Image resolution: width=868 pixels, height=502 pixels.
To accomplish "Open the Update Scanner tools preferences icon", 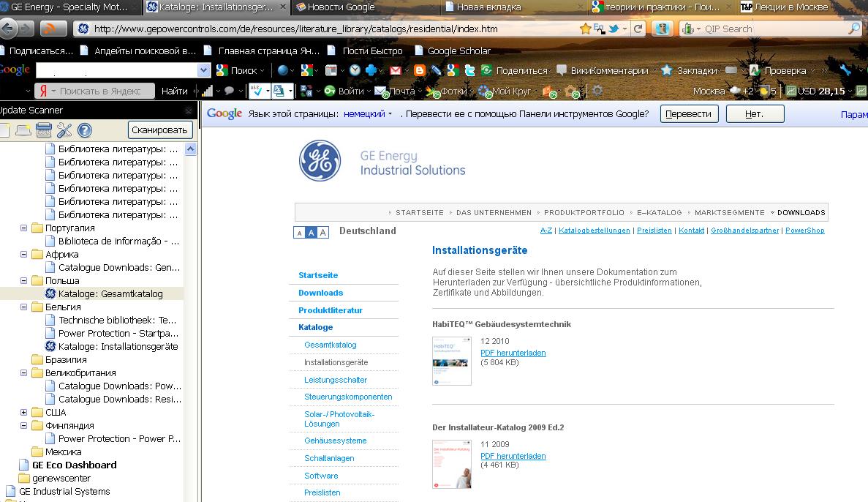I will pyautogui.click(x=64, y=130).
